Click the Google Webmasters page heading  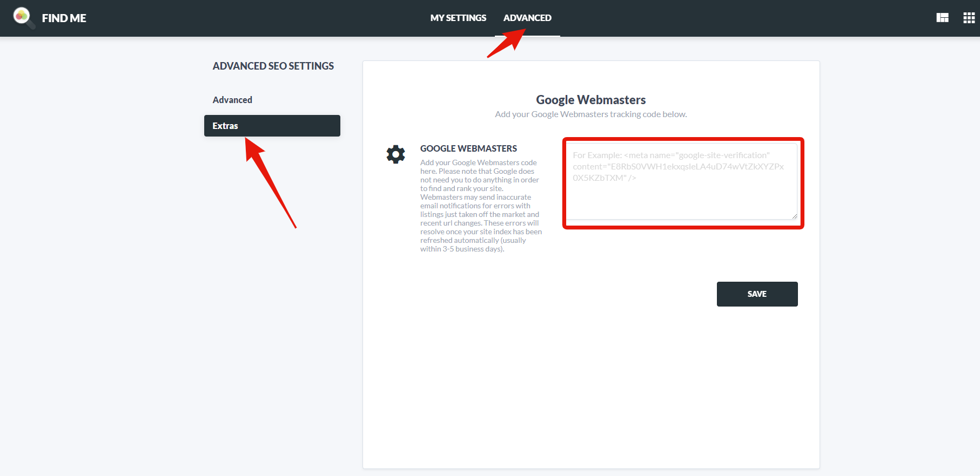591,100
